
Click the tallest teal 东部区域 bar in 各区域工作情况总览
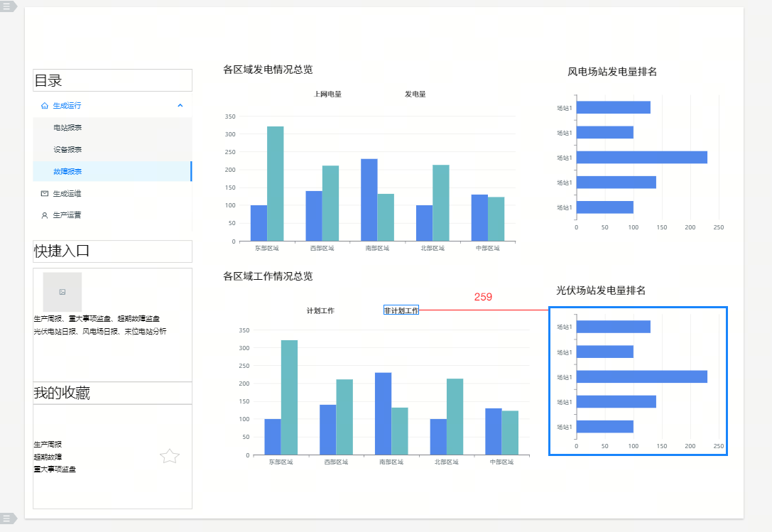tap(289, 398)
